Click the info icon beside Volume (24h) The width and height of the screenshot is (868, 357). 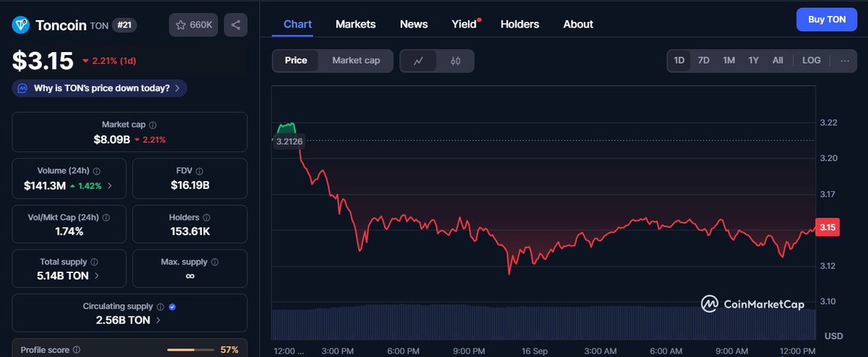(x=97, y=171)
